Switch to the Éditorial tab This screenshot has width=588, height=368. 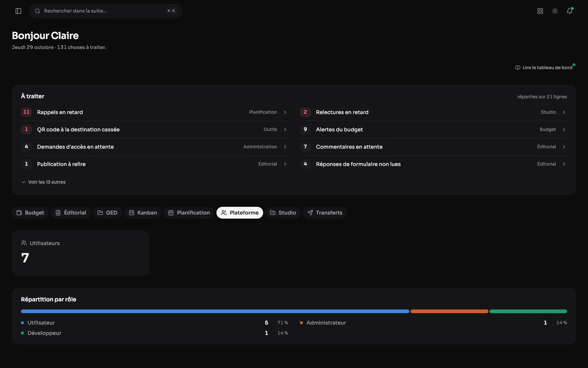71,213
